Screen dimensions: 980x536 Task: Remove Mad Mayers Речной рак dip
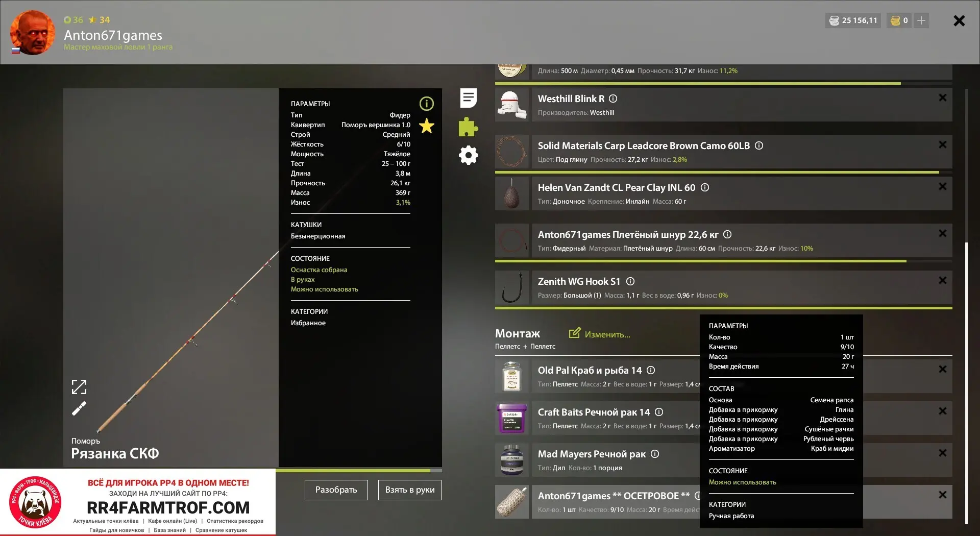coord(943,453)
